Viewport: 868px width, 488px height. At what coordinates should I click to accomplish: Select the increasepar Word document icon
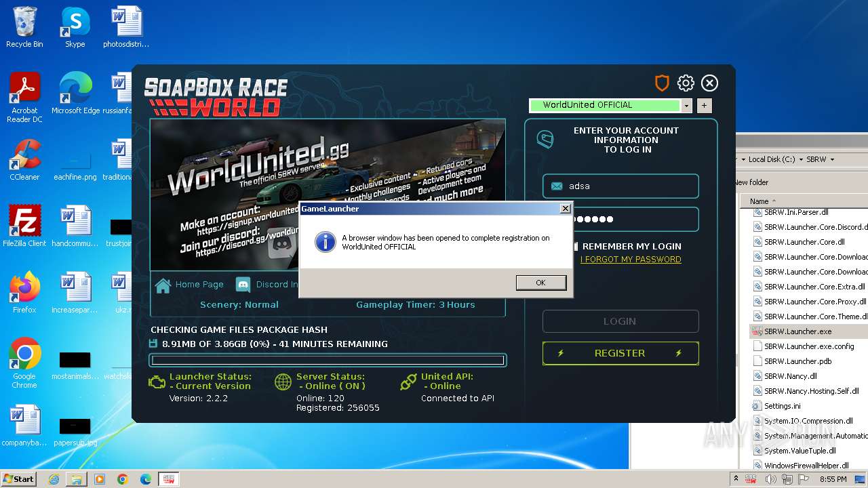pos(75,293)
